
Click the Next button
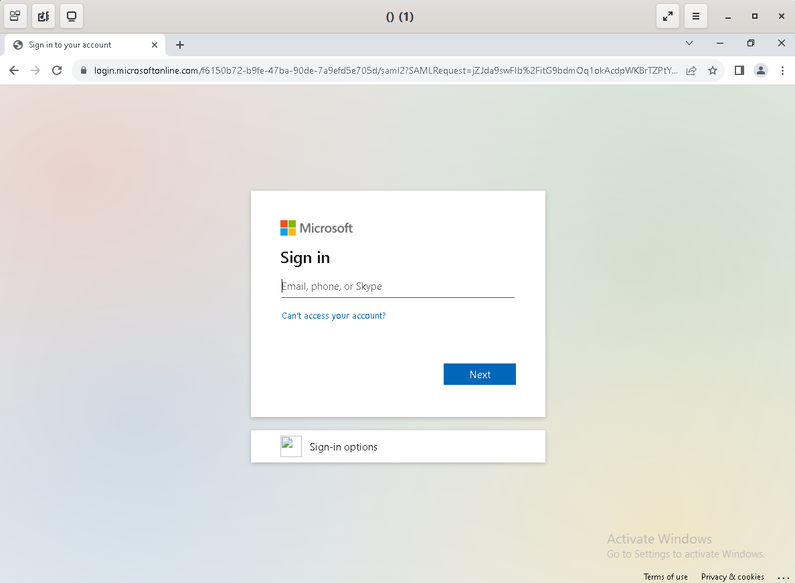[x=480, y=374]
